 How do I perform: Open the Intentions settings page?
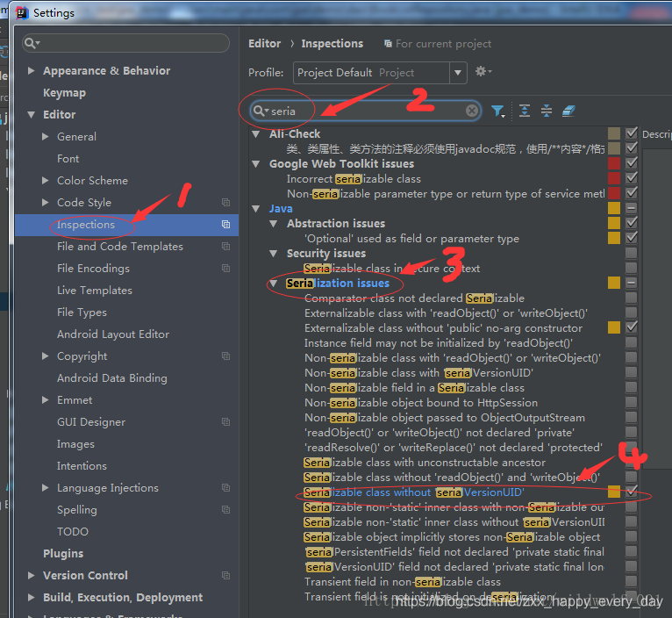click(x=82, y=466)
